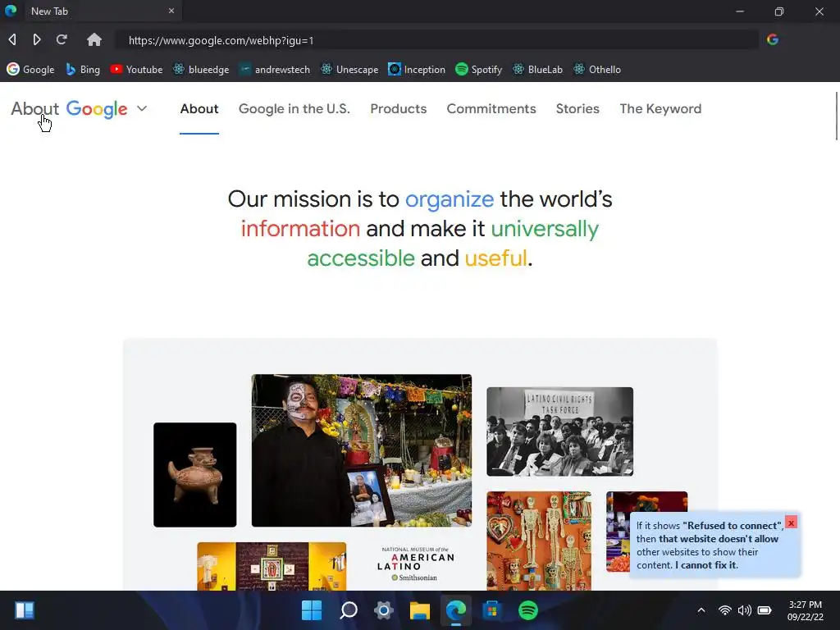Go back with the browser back arrow

click(12, 39)
